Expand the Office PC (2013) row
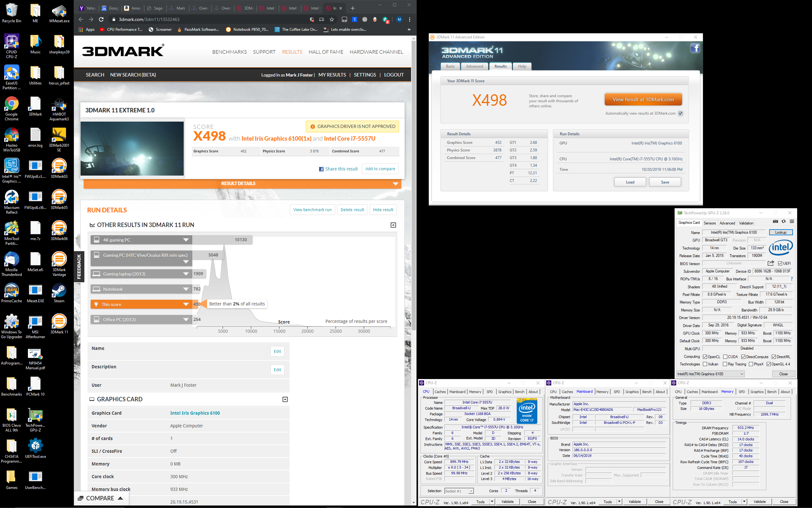 (141, 319)
